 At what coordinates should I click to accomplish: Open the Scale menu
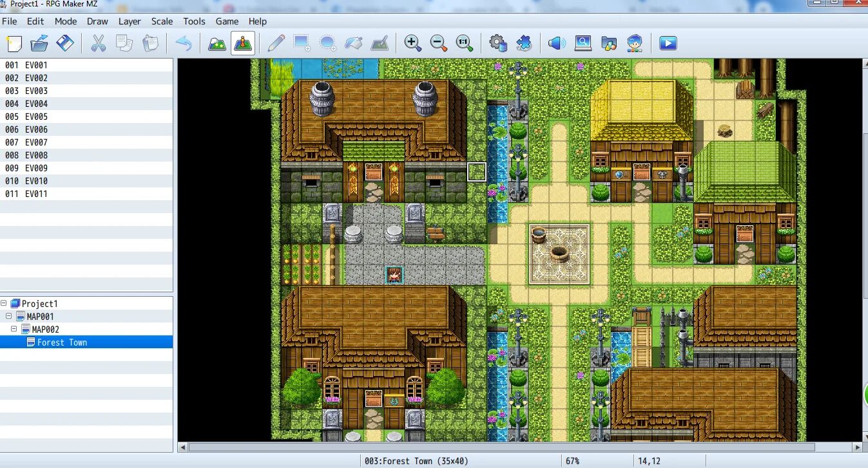(162, 21)
